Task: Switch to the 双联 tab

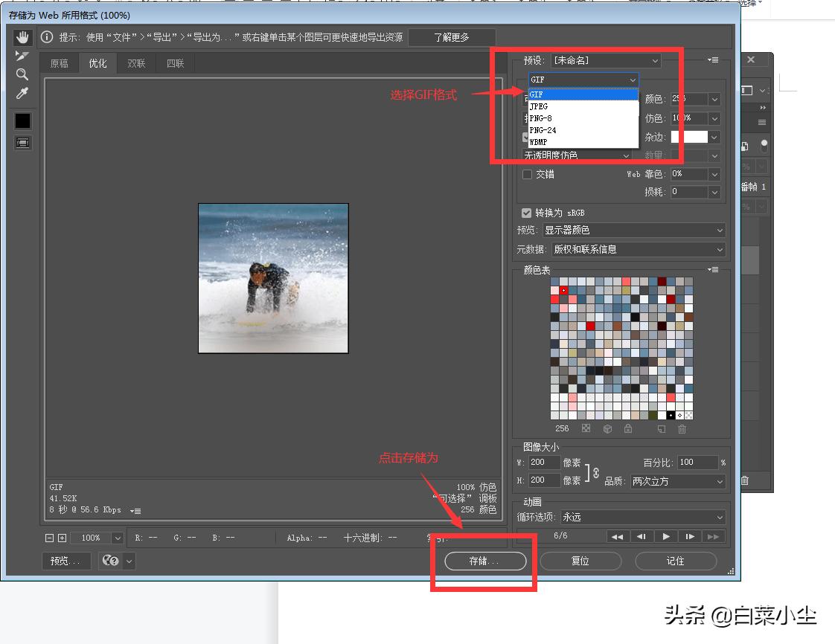Action: [x=135, y=63]
